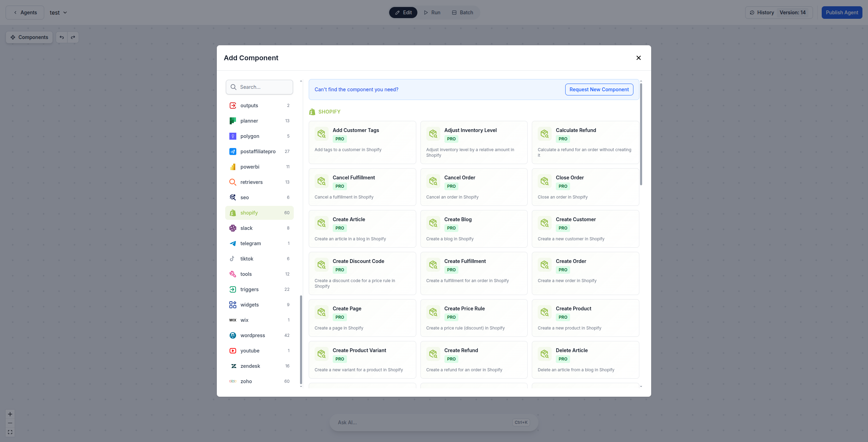Zoom out on the canvas
This screenshot has width=868, height=442.
pyautogui.click(x=10, y=423)
